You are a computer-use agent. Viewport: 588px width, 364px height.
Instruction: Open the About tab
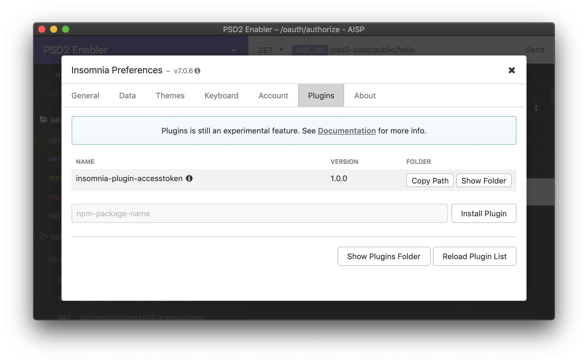365,96
